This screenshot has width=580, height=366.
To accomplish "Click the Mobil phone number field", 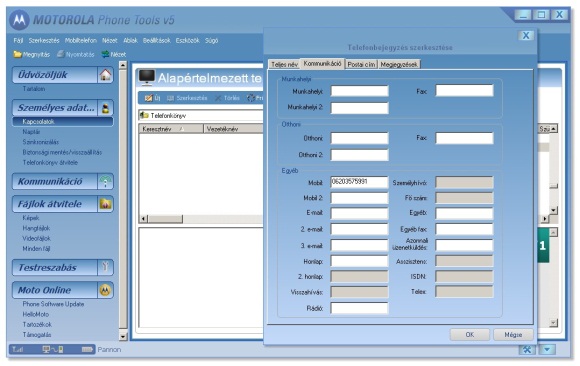I will click(359, 182).
